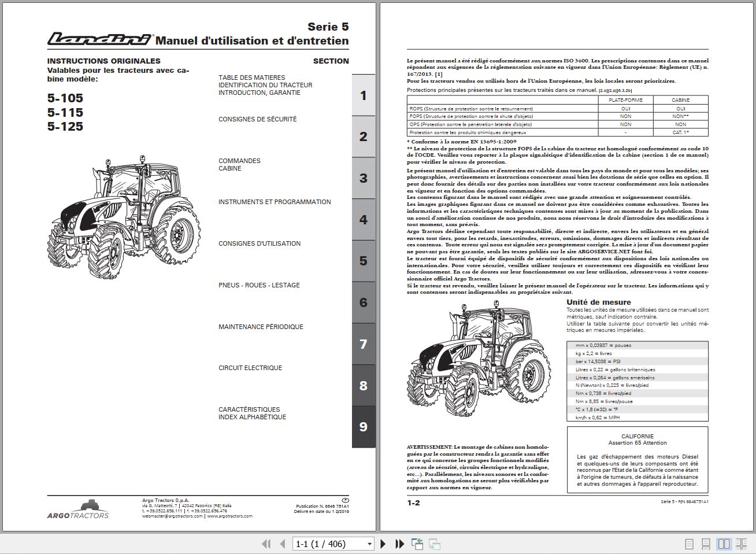Select section tab 8

pyautogui.click(x=364, y=386)
